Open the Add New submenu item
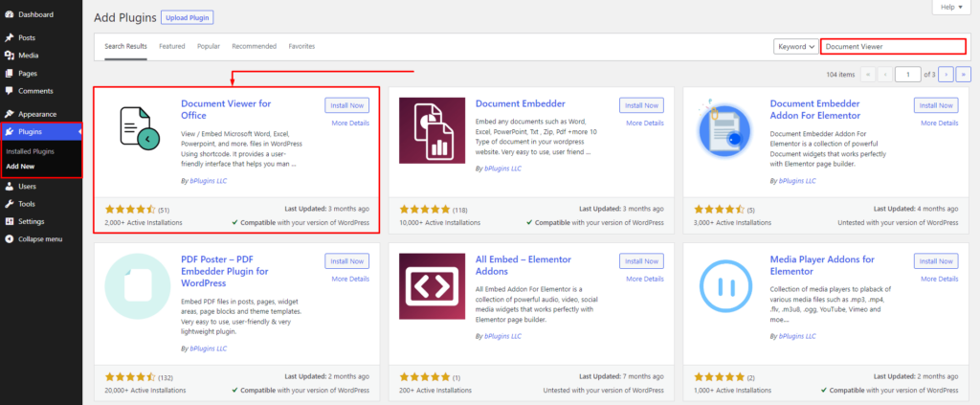 pos(20,167)
